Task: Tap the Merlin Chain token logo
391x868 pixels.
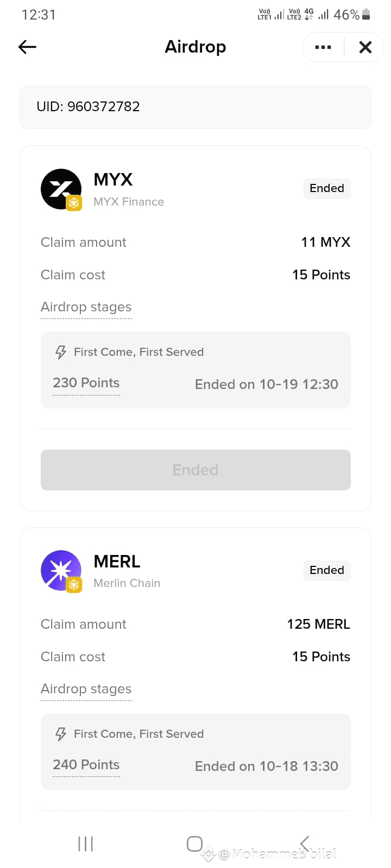Action: [61, 571]
